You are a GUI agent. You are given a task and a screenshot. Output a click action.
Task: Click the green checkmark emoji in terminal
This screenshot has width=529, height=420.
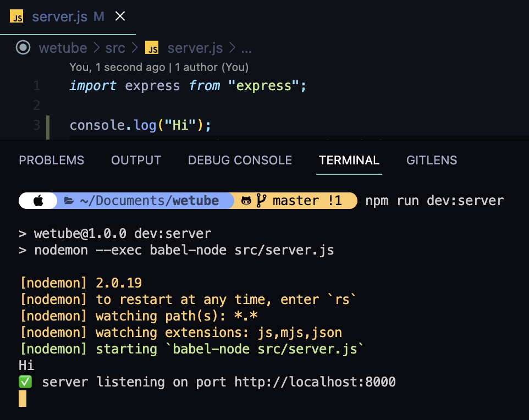click(25, 382)
